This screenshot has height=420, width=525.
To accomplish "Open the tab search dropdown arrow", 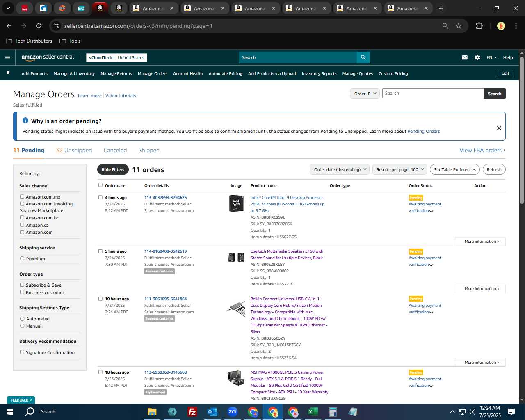I will point(8,8).
